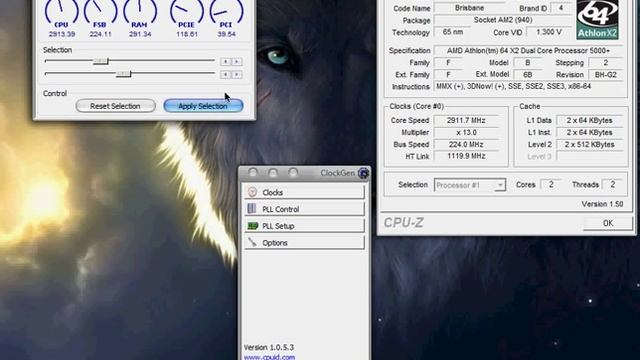Viewport: 640px width, 360px height.
Task: Click the Bus Speed value 224.0 MHz
Action: (466, 144)
